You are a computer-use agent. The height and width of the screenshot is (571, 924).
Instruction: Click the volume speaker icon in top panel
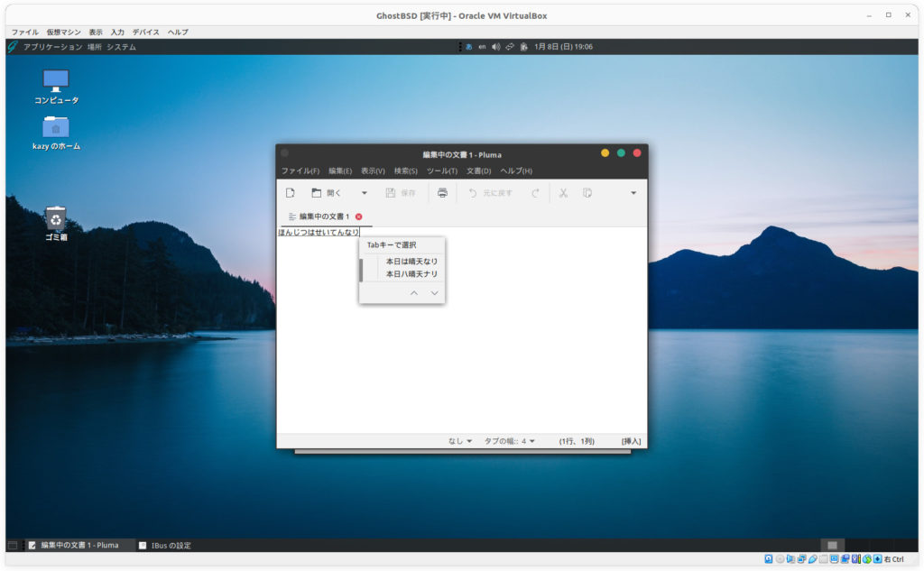pyautogui.click(x=496, y=47)
